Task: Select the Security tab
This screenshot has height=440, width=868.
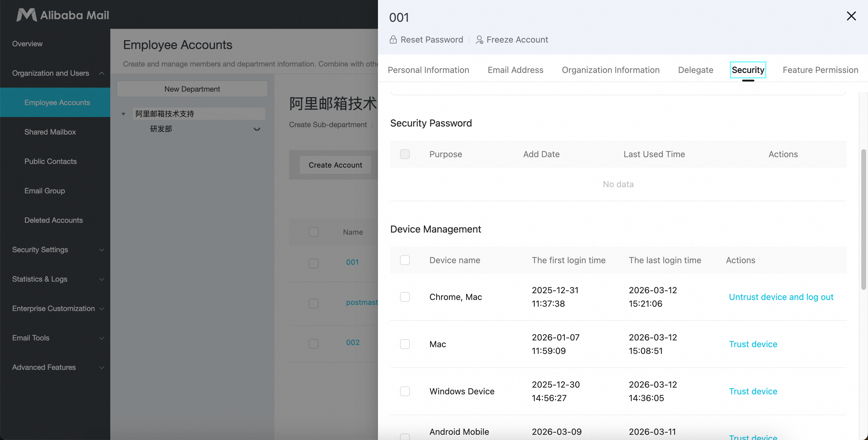Action: tap(748, 70)
